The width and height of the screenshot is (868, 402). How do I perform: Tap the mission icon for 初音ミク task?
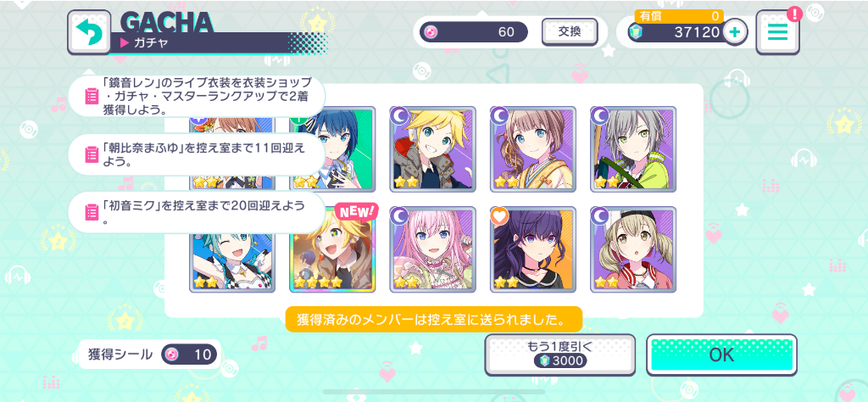[x=92, y=212]
